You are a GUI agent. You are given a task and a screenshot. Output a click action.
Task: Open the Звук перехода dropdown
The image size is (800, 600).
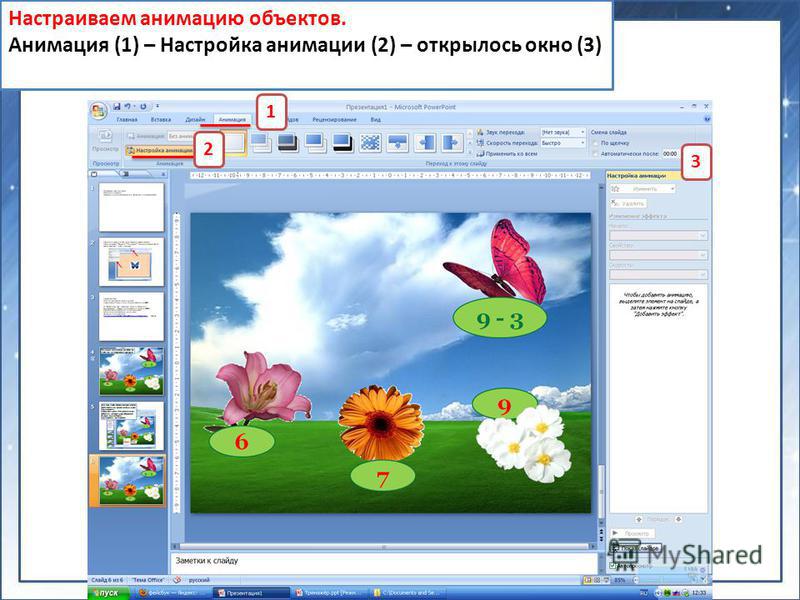[x=563, y=132]
